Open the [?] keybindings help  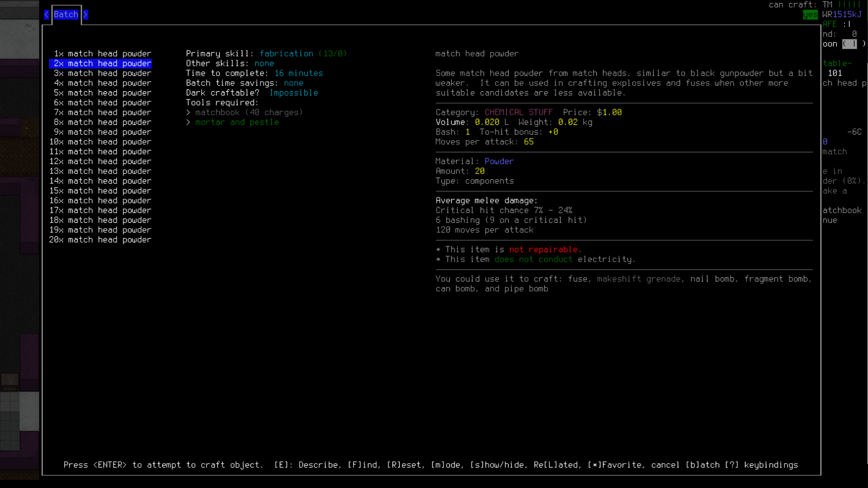point(761,465)
